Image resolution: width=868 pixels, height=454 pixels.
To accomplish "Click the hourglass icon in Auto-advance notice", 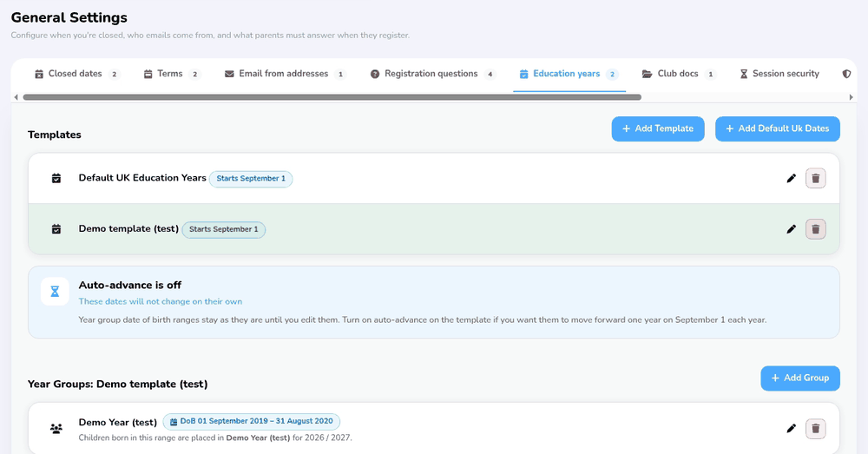I will pyautogui.click(x=55, y=291).
